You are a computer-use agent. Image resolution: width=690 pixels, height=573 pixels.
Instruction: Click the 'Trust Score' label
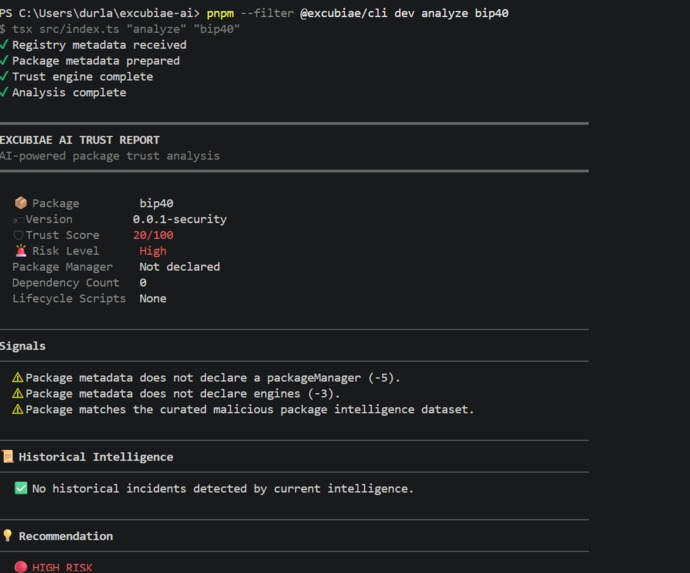tap(62, 235)
